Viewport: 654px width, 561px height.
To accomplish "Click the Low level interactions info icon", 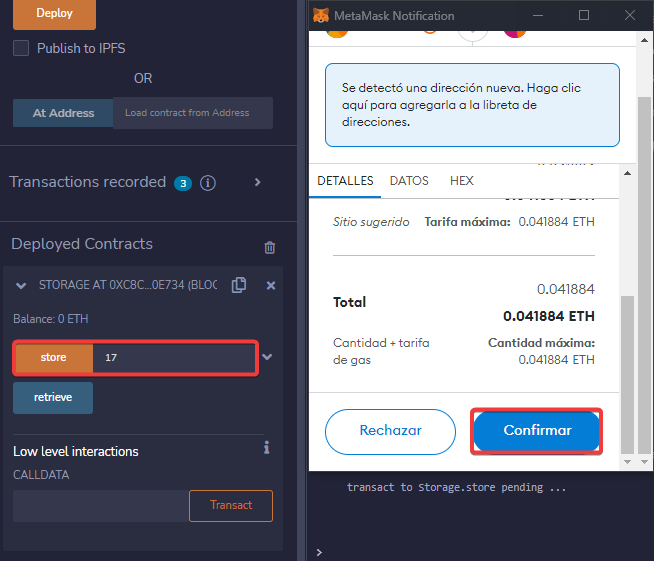I will tap(266, 448).
